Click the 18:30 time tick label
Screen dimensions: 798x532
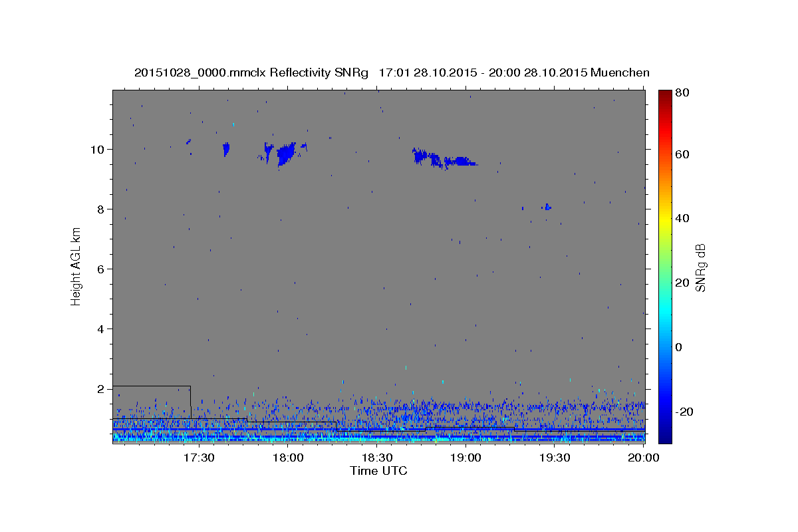[377, 458]
